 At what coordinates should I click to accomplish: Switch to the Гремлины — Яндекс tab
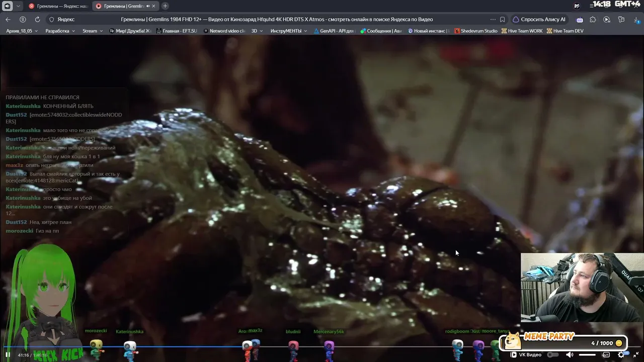coord(58,6)
